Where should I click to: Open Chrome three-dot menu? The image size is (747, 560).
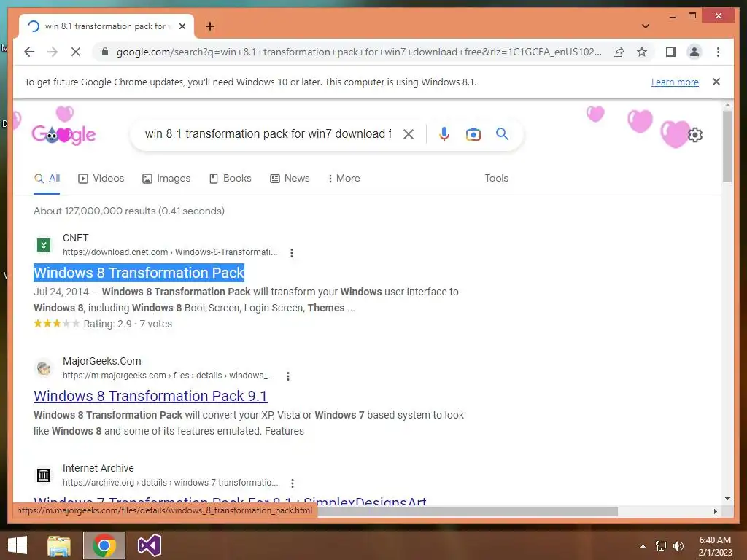pos(718,52)
